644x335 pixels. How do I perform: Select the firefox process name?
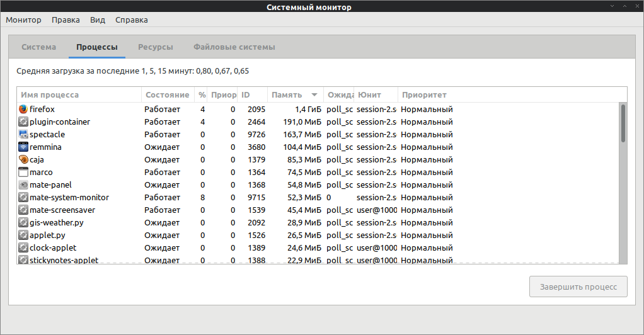(x=42, y=109)
